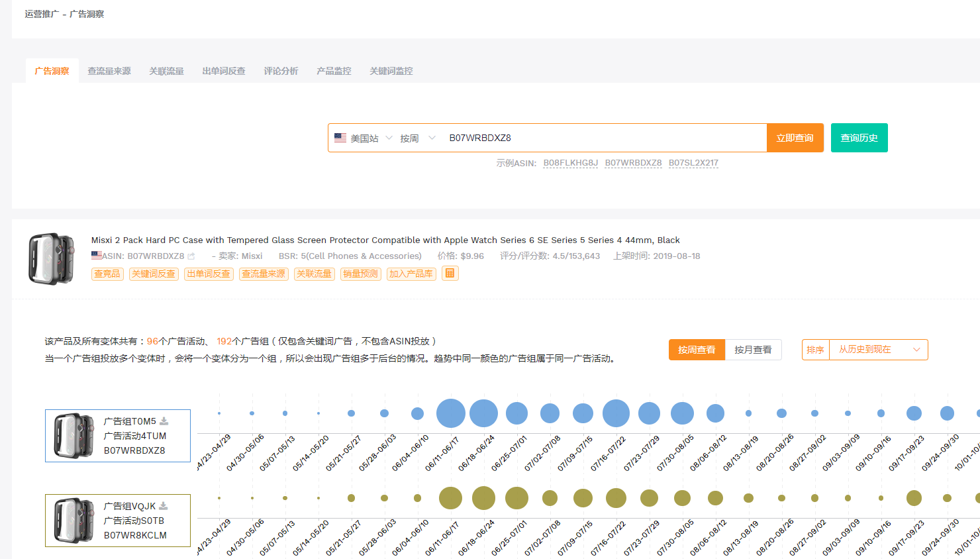This screenshot has width=980, height=559.
Task: Expand the 按周 period dropdown
Action: click(x=417, y=138)
